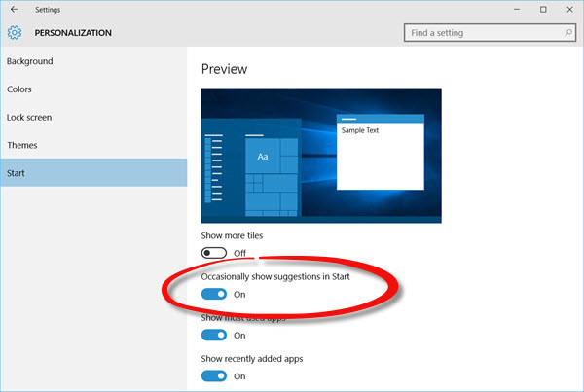Disable Occasionally show suggestions in Start
This screenshot has width=584, height=392.
point(214,294)
